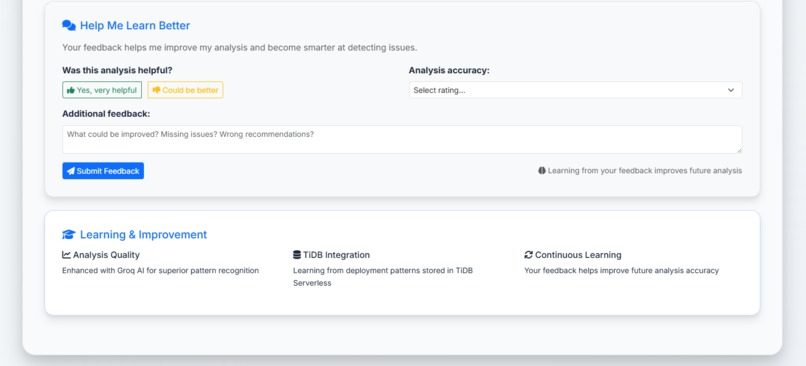The width and height of the screenshot is (806, 366).
Task: Click the 'Additional feedback:' label
Action: pos(106,114)
